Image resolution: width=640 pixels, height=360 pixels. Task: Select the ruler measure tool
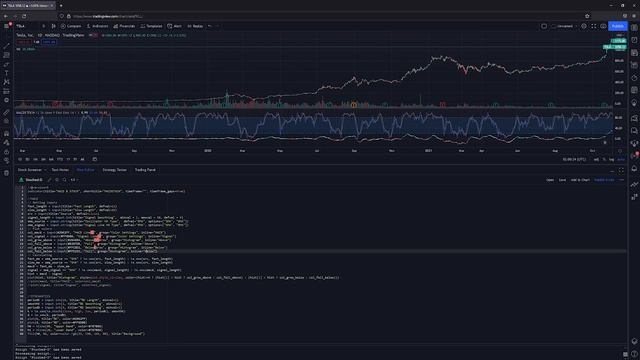pyautogui.click(x=7, y=112)
